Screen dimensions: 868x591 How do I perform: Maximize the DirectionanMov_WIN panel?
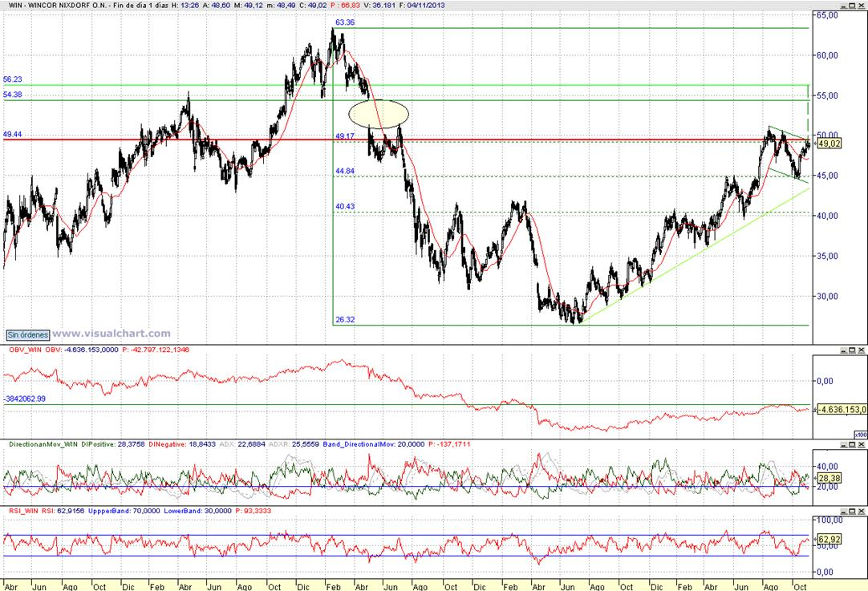point(853,445)
